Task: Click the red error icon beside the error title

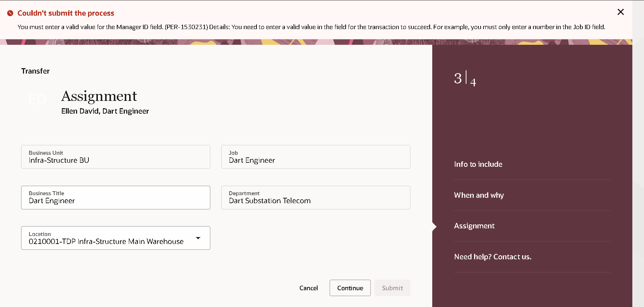Action: [x=10, y=13]
